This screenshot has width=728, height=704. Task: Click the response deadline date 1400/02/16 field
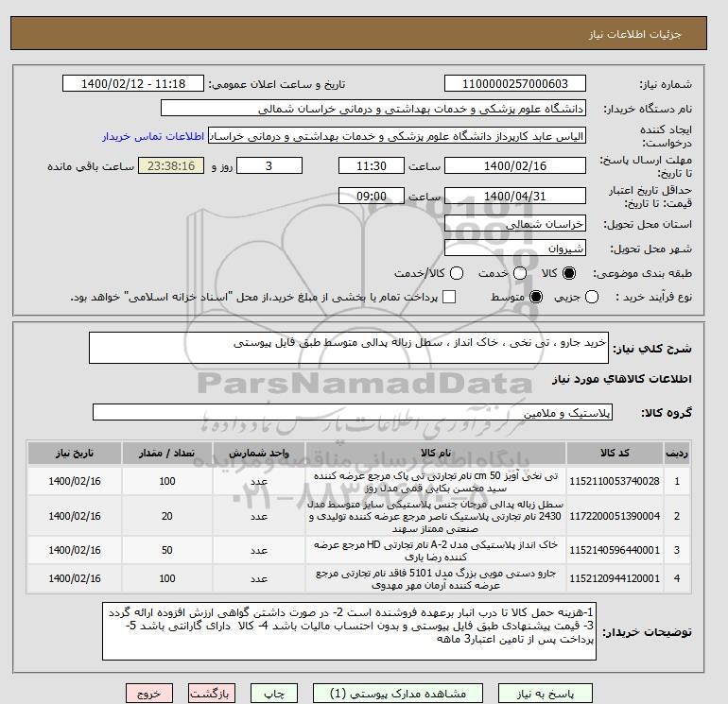click(x=515, y=165)
